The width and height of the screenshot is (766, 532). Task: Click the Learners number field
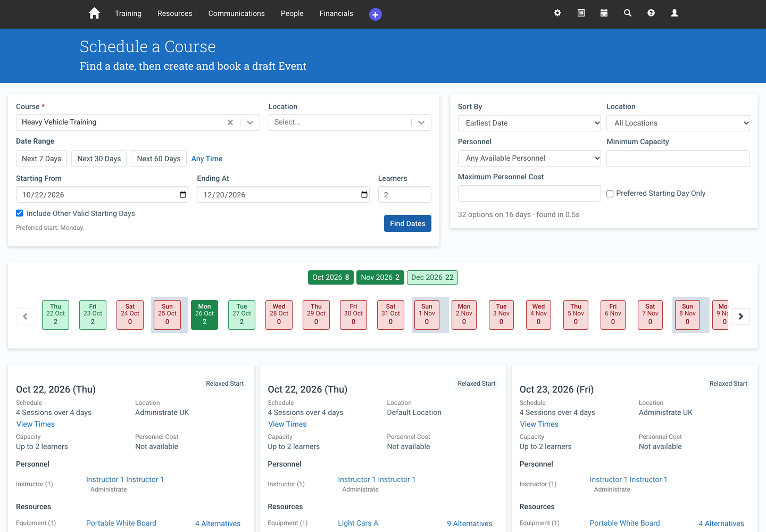pyautogui.click(x=405, y=195)
